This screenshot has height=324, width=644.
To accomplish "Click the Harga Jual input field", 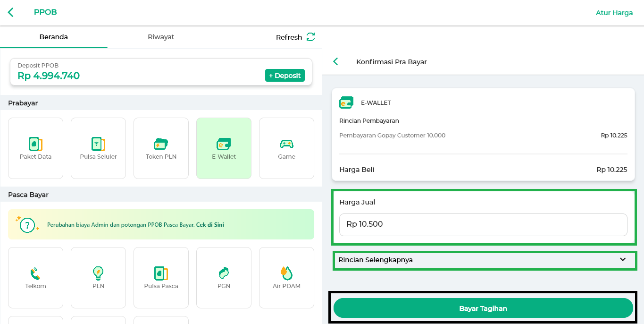I will pos(483,224).
